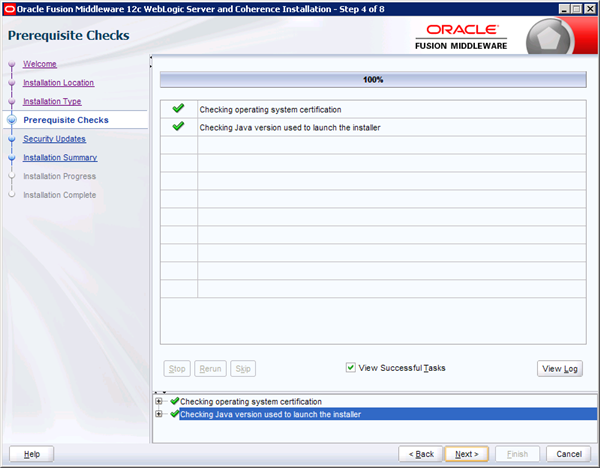Viewport: 600px width, 468px height.
Task: Select 'Checking Java version used' table row
Action: [x=373, y=127]
